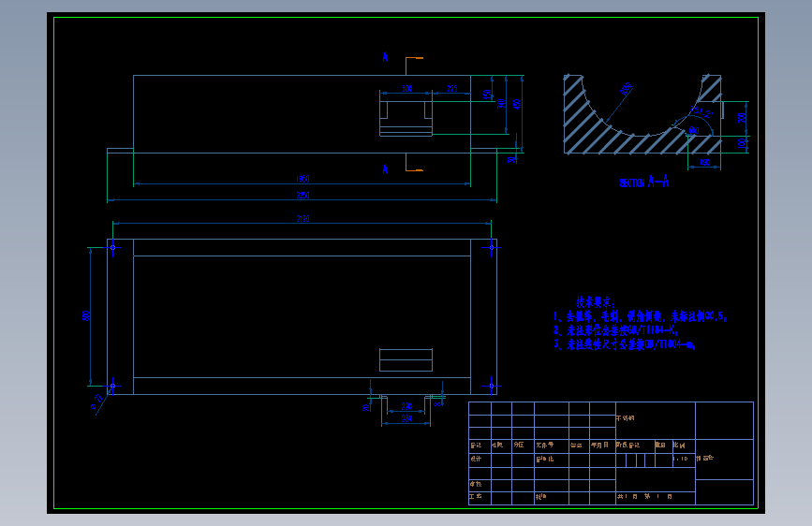812x526 pixels.
Task: Click the 1:10 scale value in title block
Action: [x=681, y=459]
